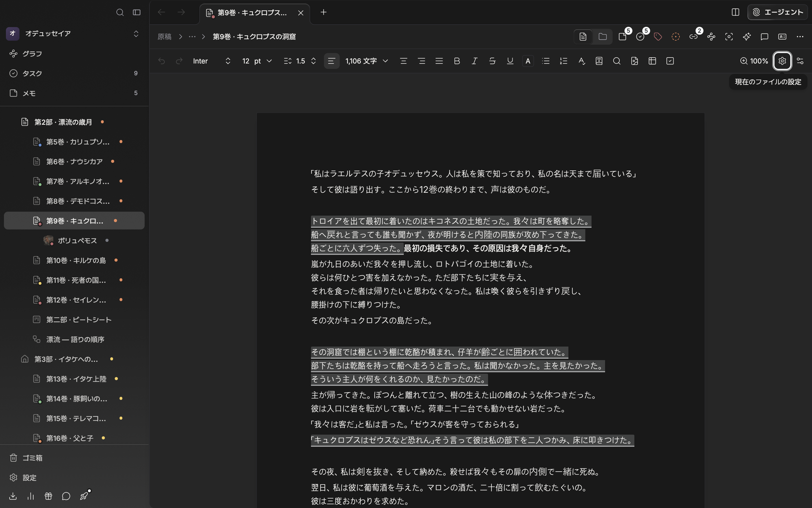The height and width of the screenshot is (508, 812).
Task: Open the links icon with badge 2
Action: (694, 36)
